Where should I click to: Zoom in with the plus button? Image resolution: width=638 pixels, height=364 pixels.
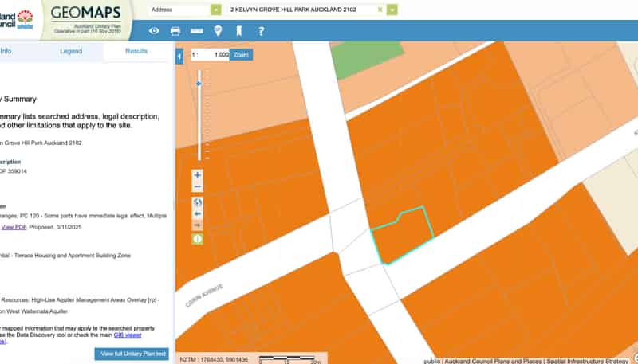point(197,175)
